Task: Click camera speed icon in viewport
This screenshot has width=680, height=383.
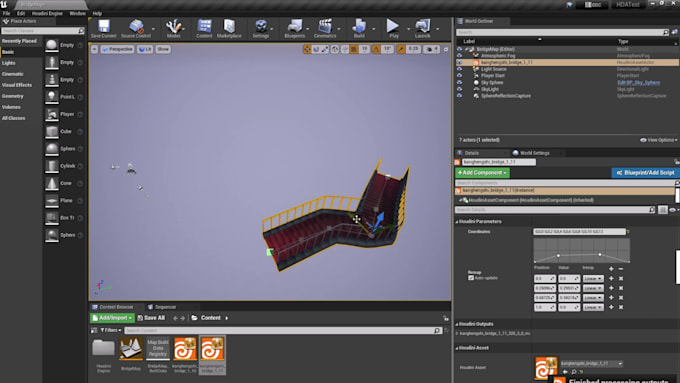Action: (431, 49)
